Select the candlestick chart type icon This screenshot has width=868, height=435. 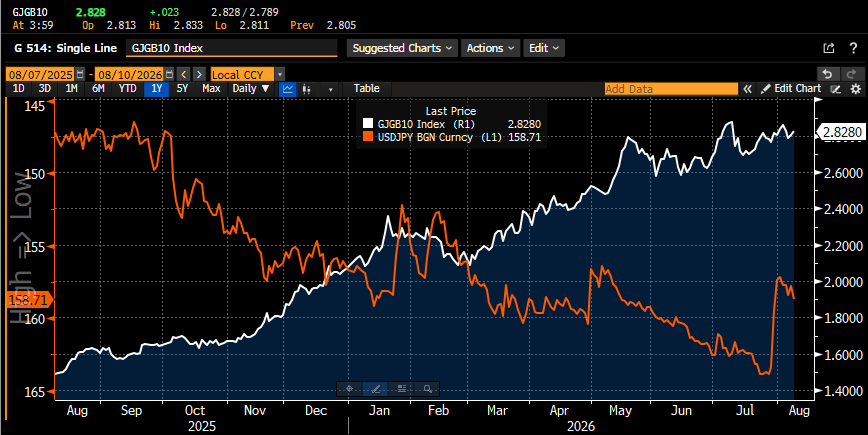click(x=306, y=89)
